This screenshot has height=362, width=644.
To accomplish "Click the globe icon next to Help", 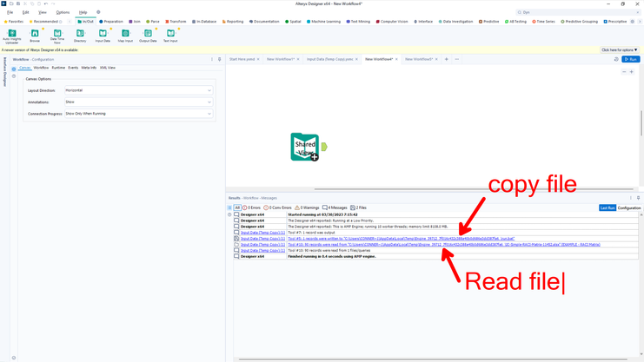I will pos(98,12).
